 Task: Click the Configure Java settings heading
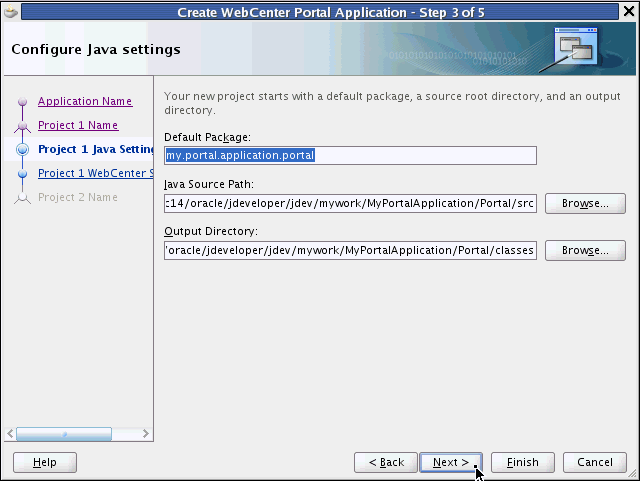pyautogui.click(x=96, y=49)
